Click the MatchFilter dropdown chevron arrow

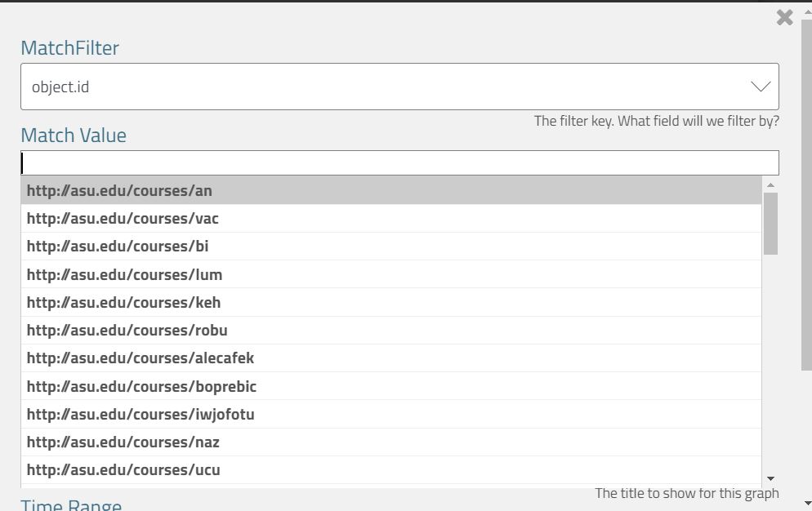[x=760, y=87]
